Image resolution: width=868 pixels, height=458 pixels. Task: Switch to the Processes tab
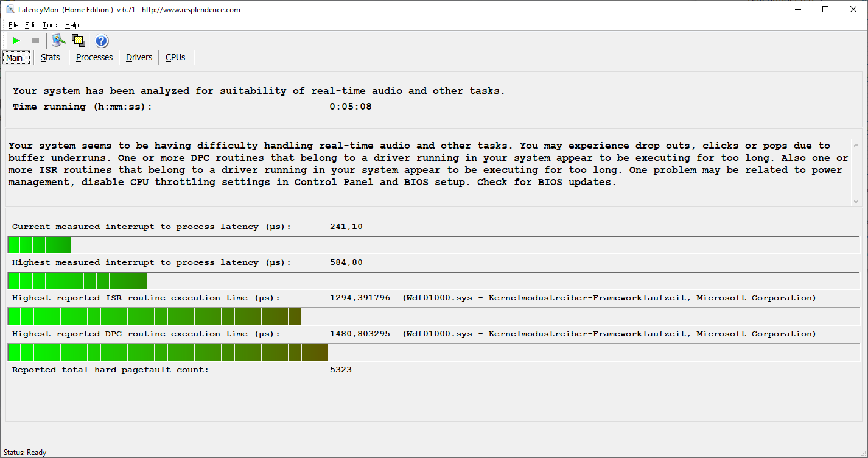[94, 57]
